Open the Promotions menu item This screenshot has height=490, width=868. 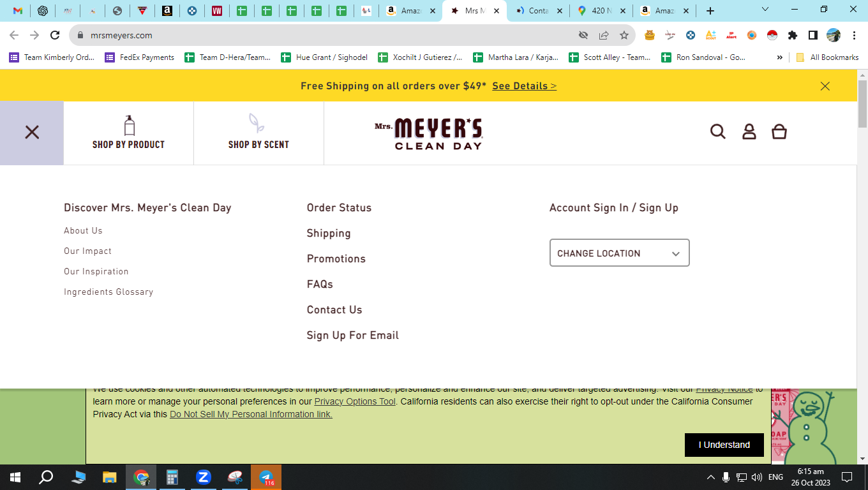click(336, 258)
